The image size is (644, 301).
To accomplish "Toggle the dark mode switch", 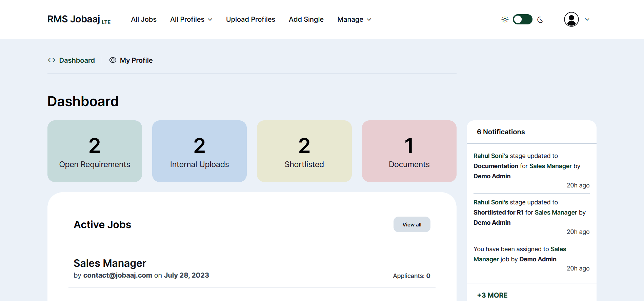I will coord(523,19).
